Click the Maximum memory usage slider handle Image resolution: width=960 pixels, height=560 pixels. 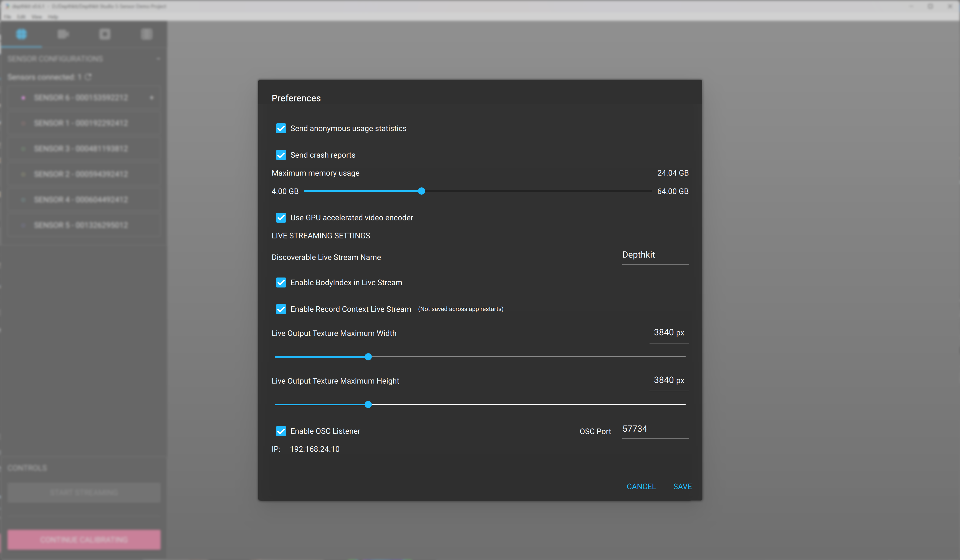pos(421,191)
